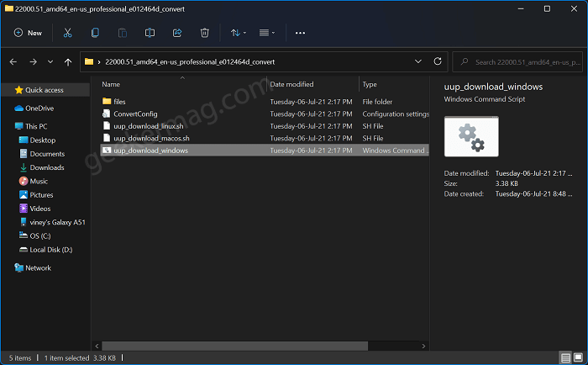The width and height of the screenshot is (588, 365).
Task: Click the search box for this folder
Action: (x=517, y=62)
